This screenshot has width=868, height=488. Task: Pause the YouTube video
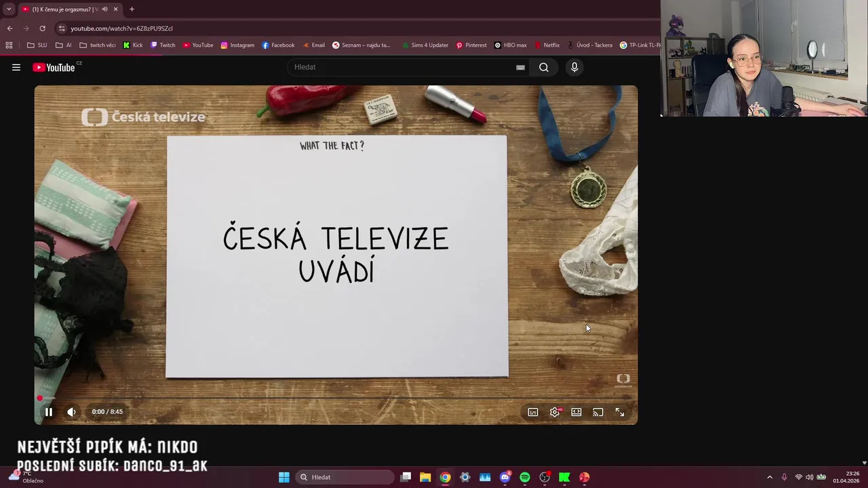pyautogui.click(x=49, y=412)
